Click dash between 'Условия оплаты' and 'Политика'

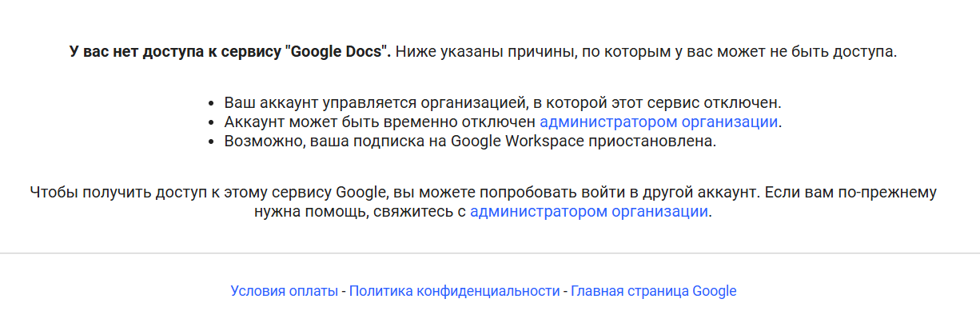344,291
